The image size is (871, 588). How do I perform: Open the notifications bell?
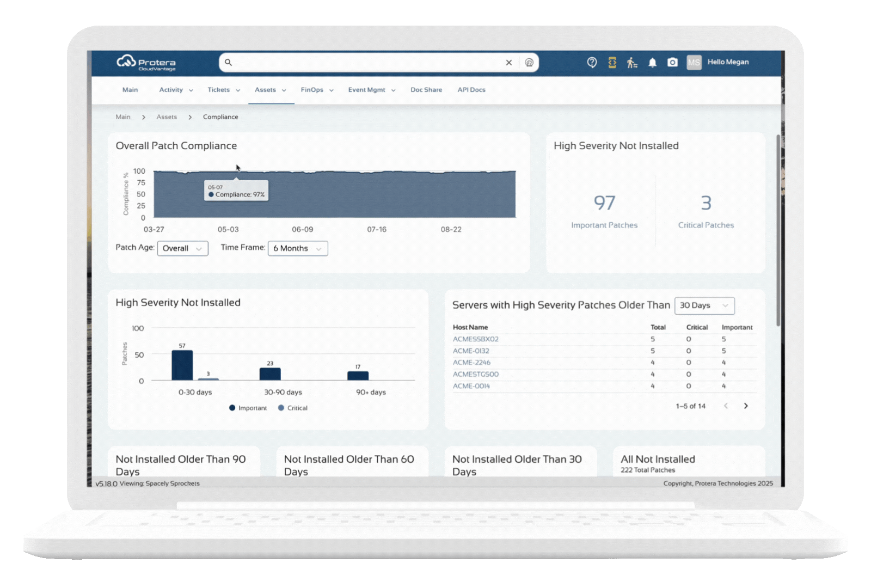(652, 63)
